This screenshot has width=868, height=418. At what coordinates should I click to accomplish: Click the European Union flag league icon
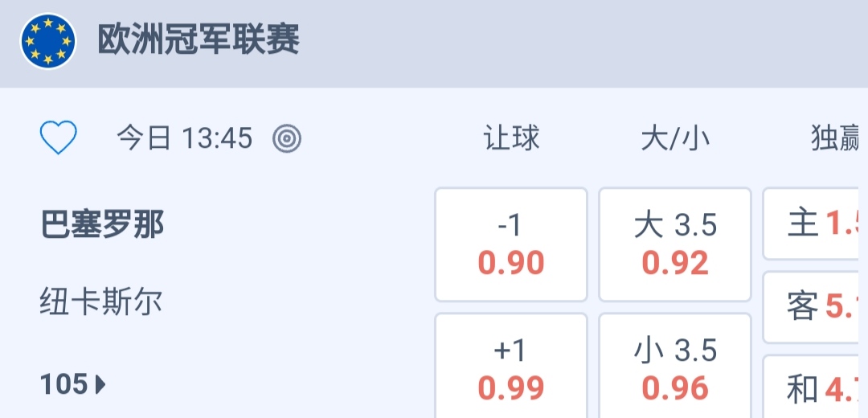(48, 40)
